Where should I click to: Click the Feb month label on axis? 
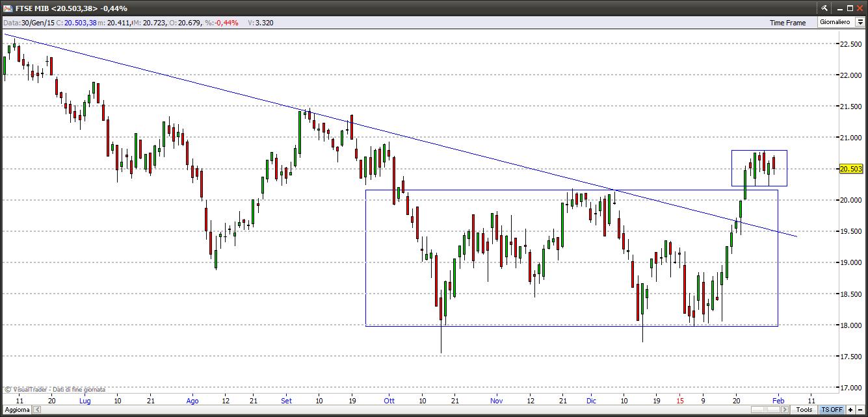(778, 401)
